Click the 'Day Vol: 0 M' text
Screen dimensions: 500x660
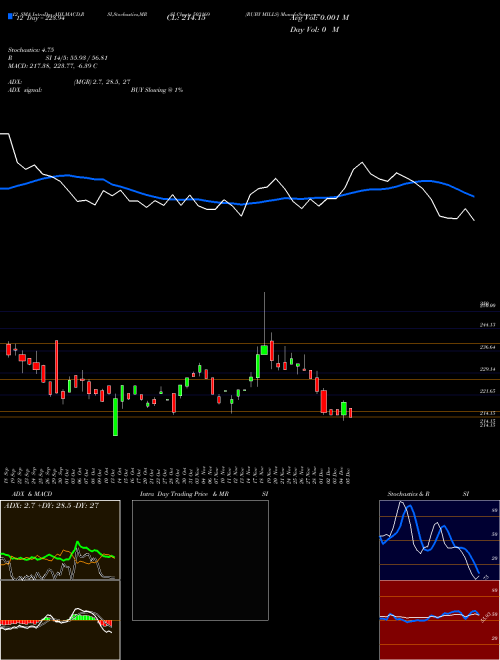(x=314, y=30)
